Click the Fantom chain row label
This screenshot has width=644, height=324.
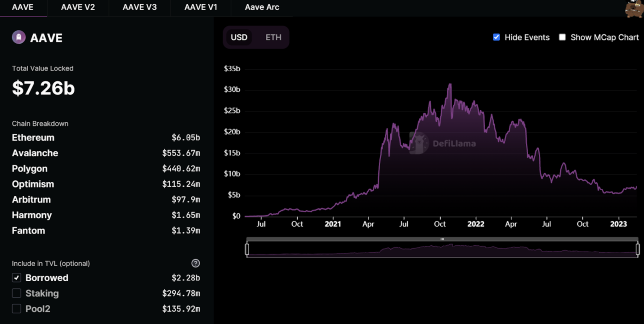pos(28,231)
